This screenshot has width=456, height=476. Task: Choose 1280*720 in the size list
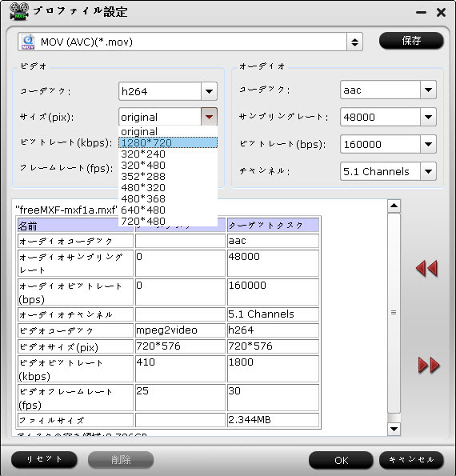pos(168,142)
